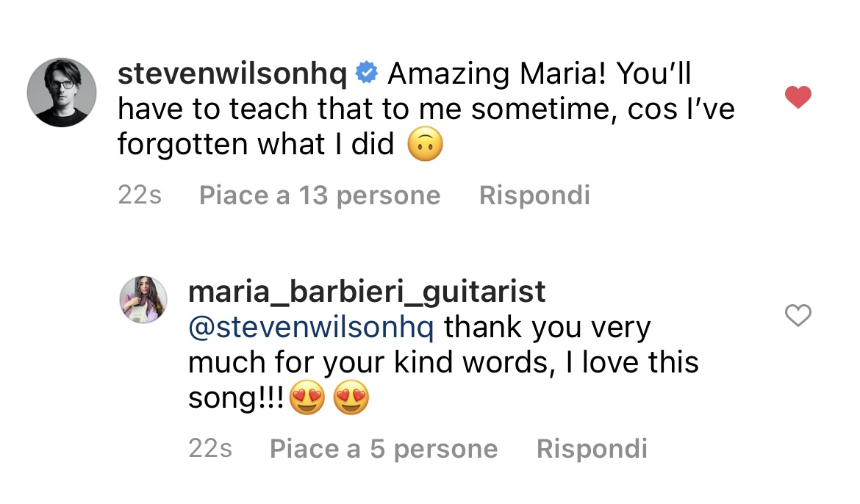The width and height of the screenshot is (860, 504).
Task: Click the blue verified badge
Action: 367,73
